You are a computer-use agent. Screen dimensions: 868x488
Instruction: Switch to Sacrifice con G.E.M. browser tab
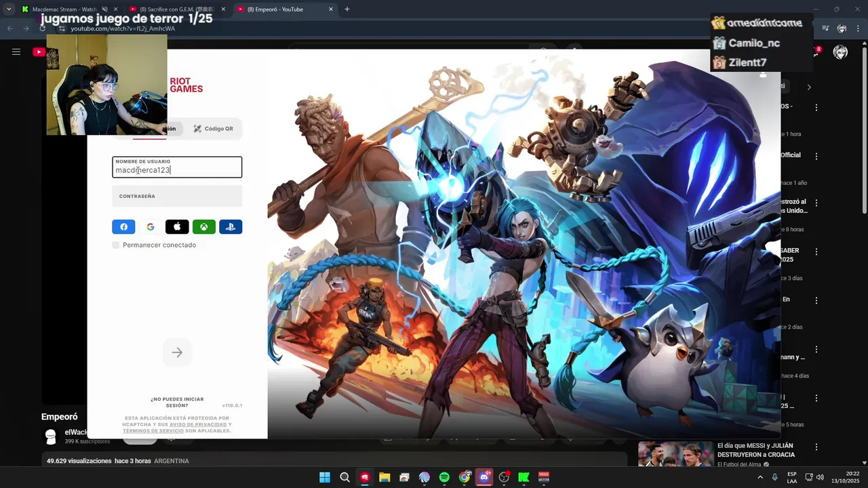176,9
